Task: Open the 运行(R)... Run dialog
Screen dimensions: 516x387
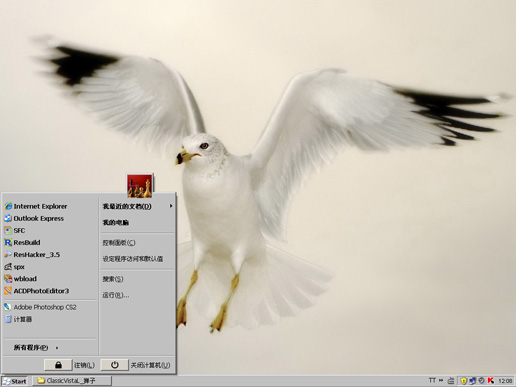Action: pyautogui.click(x=137, y=295)
